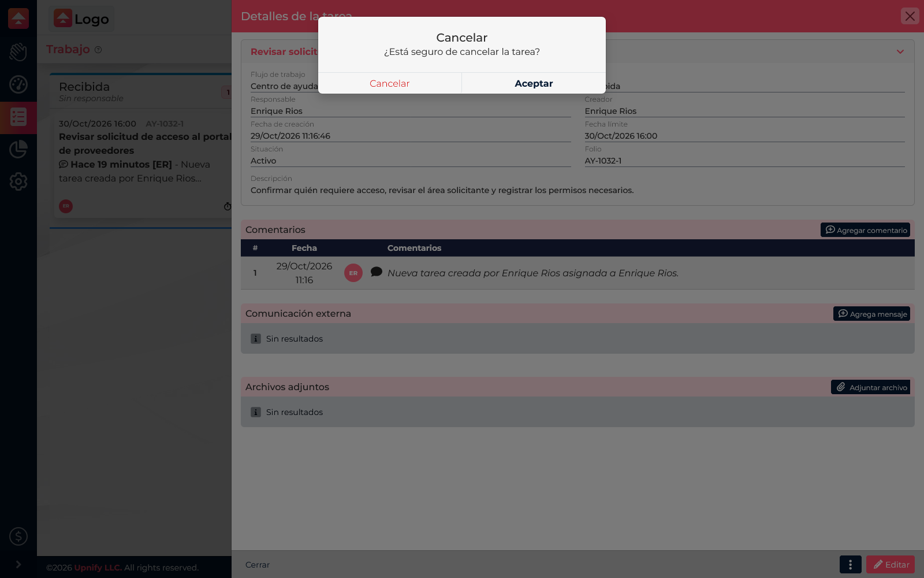The height and width of the screenshot is (578, 924).
Task: Click the ER avatar on task card
Action: pos(66,206)
